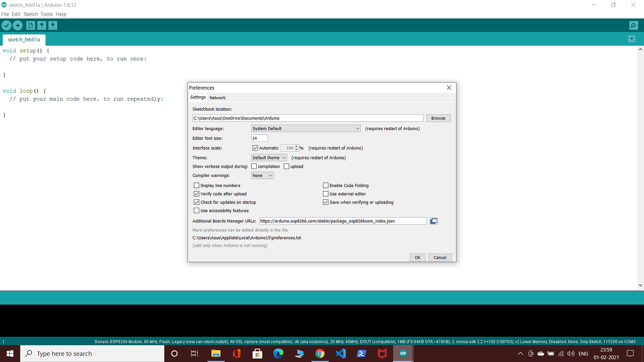Screen dimensions: 644x362
Task: Open Windows Start menu
Action: (10, 353)
